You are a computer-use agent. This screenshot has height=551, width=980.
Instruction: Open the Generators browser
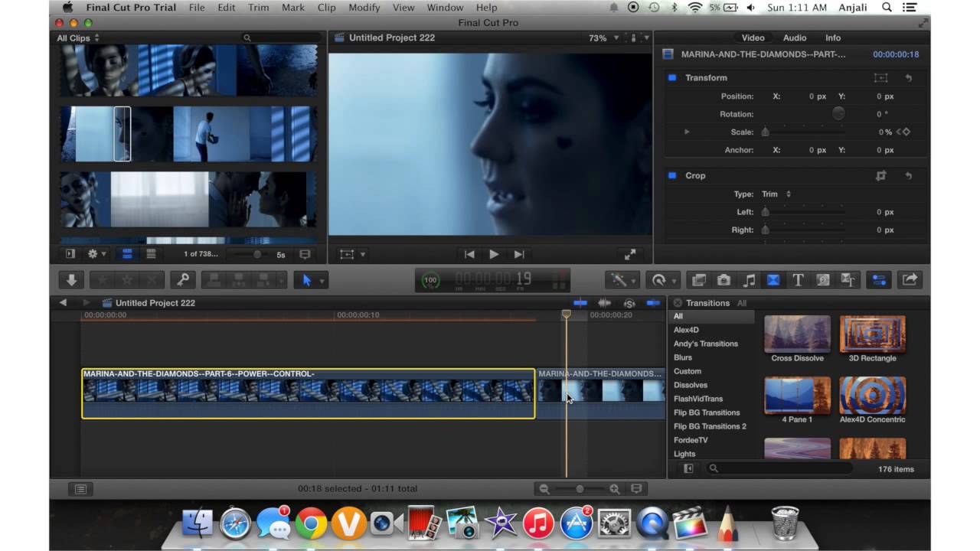pos(823,280)
